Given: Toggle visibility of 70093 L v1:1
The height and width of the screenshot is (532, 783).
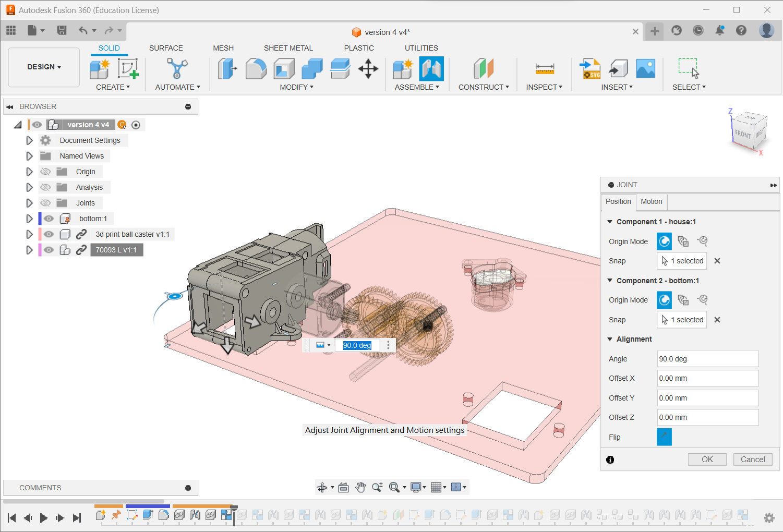Looking at the screenshot, I should 49,250.
